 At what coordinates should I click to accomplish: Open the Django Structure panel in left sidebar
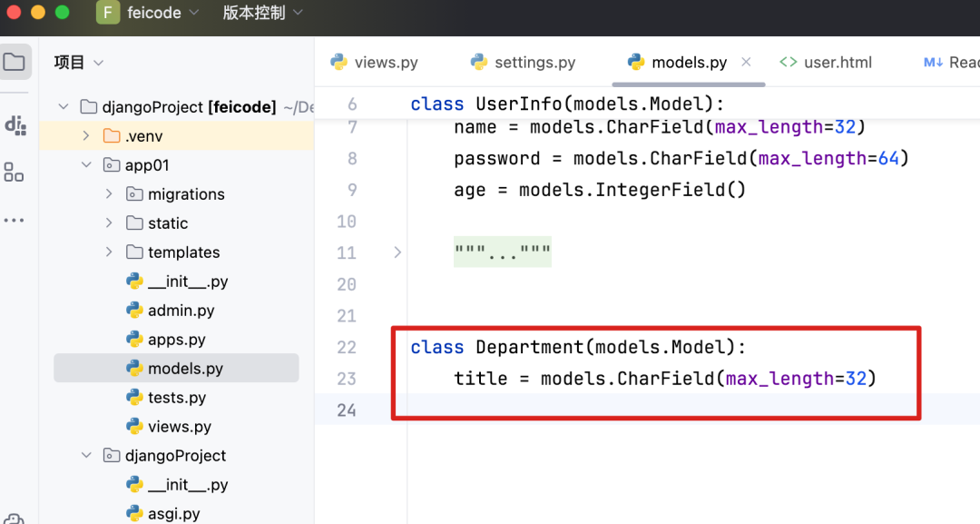coord(15,125)
